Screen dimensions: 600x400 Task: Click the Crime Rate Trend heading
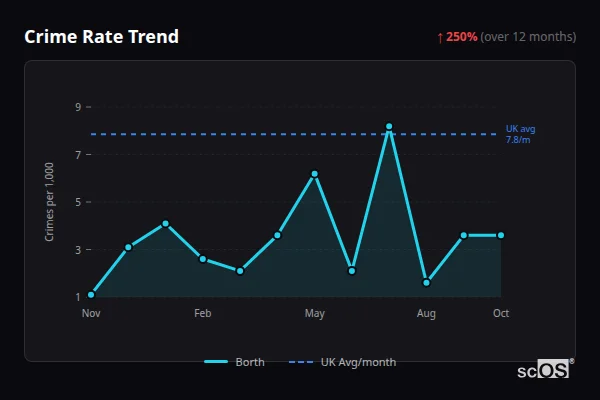click(x=101, y=37)
